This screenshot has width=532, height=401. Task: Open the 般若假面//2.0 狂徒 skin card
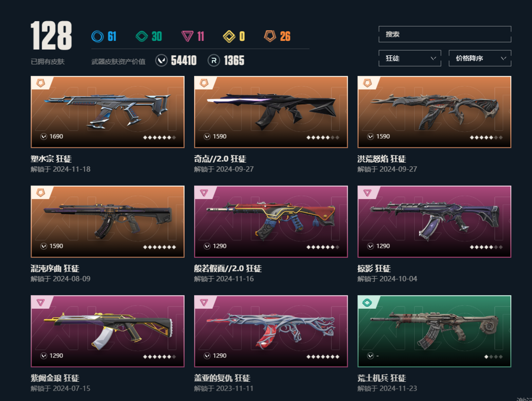click(x=271, y=222)
